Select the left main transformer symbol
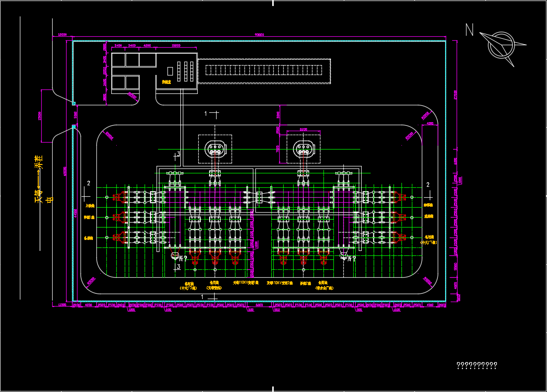 215,149
